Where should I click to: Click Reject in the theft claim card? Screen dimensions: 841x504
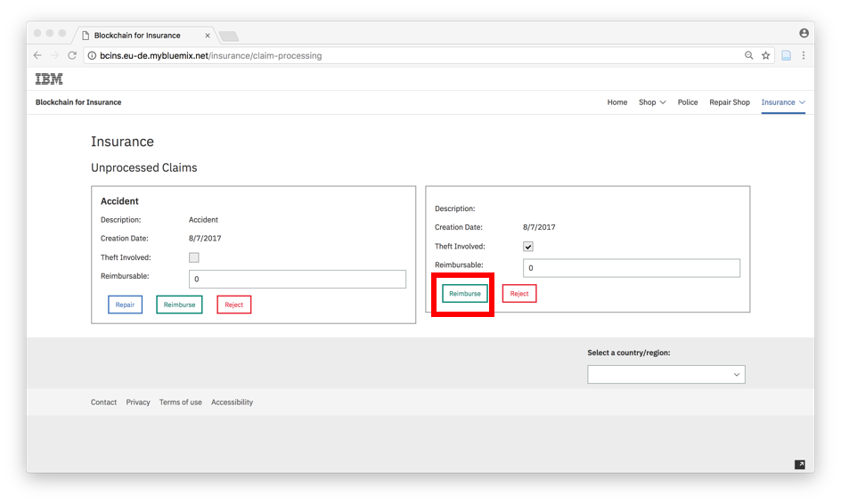click(519, 294)
